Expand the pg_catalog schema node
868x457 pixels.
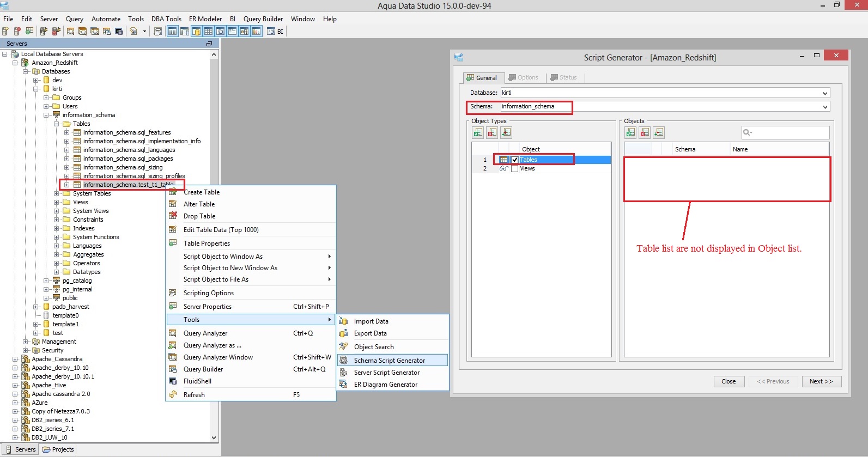(46, 281)
